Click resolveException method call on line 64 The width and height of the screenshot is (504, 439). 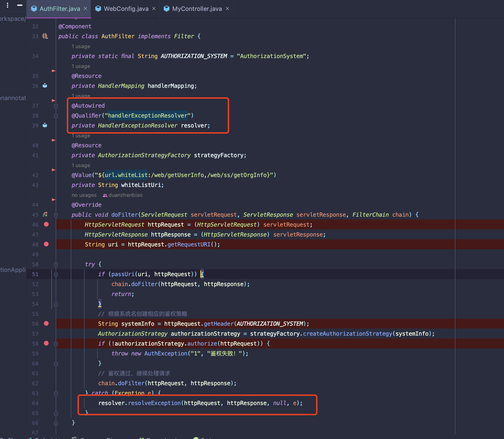click(154, 403)
